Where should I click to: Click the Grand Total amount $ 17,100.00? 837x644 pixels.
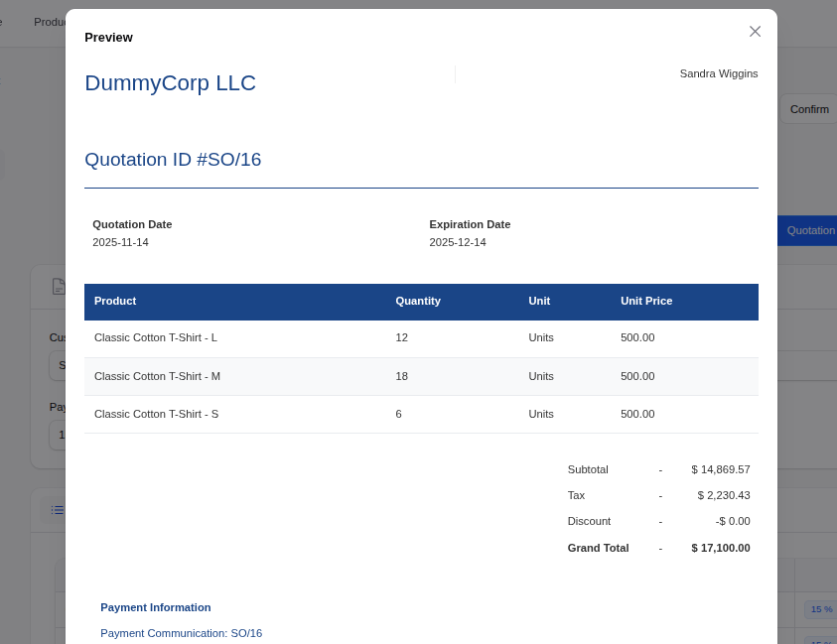click(720, 548)
